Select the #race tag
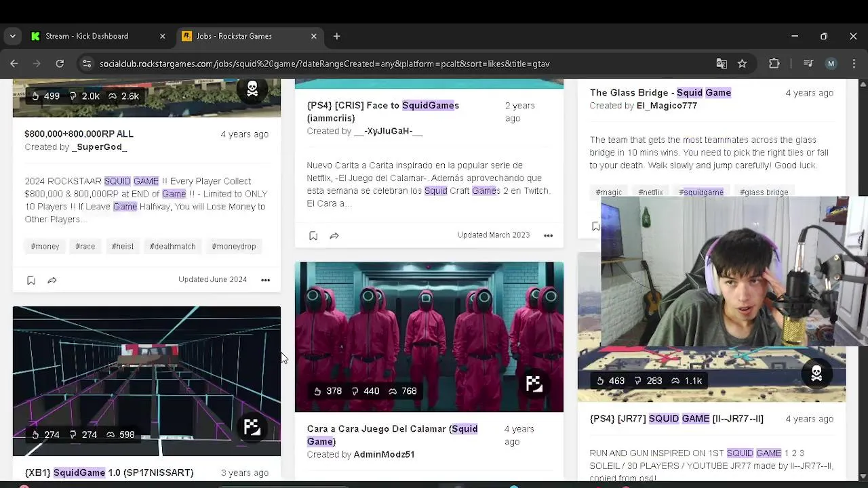 tap(85, 247)
